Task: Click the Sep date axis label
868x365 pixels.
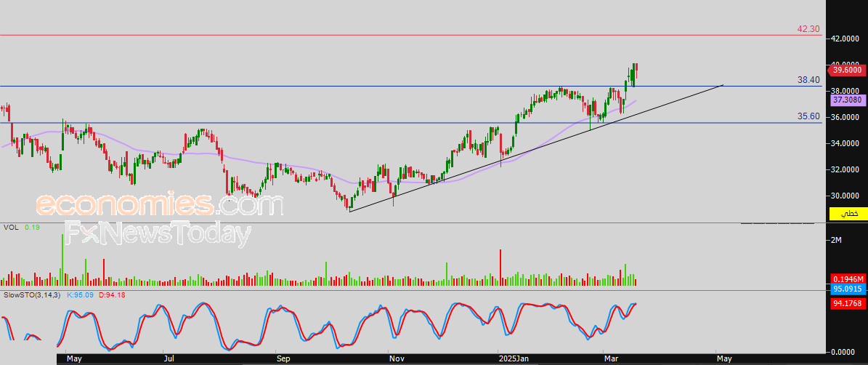Action: point(283,359)
